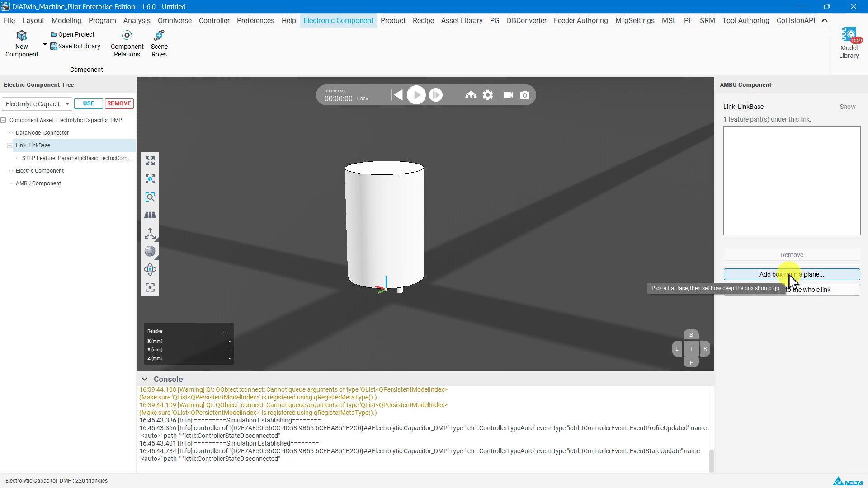
Task: Activate the orbit view tool
Action: point(150,270)
